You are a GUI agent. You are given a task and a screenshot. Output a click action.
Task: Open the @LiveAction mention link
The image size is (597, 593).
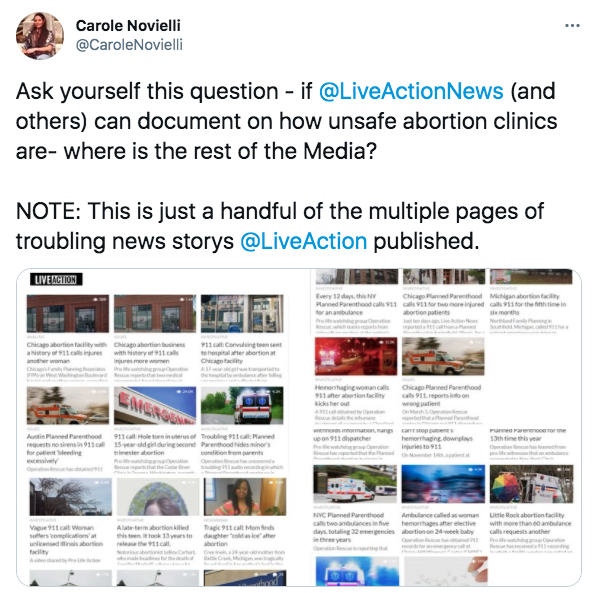pyautogui.click(x=303, y=241)
